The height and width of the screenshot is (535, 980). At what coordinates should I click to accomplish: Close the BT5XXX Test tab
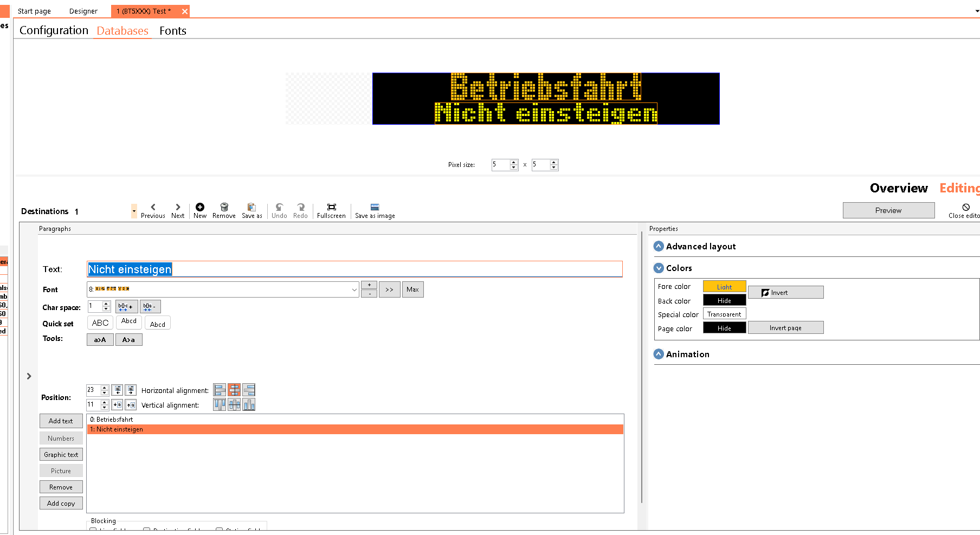click(185, 11)
